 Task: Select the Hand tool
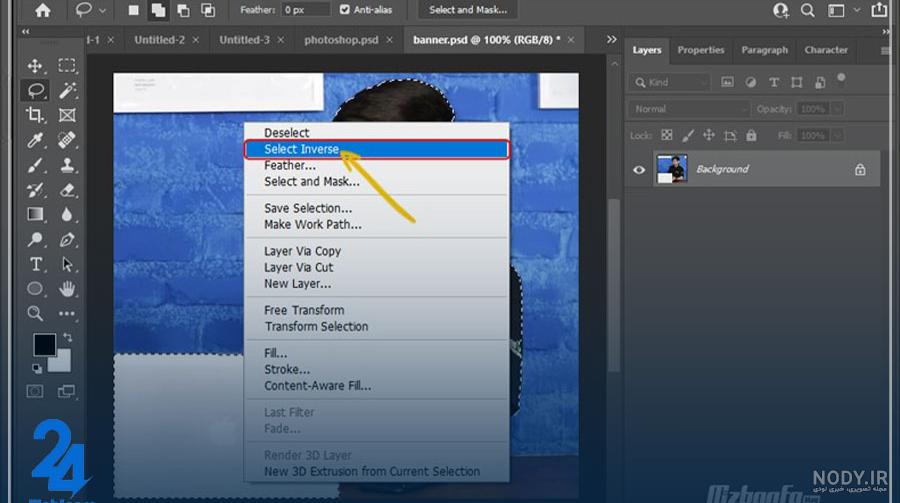[x=67, y=288]
